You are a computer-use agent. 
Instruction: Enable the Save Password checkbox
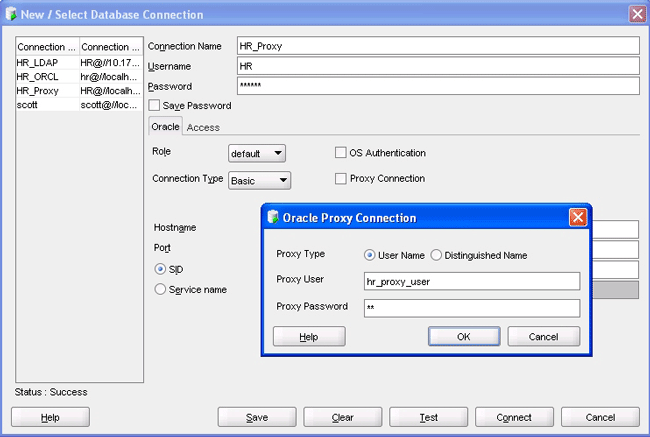point(154,105)
